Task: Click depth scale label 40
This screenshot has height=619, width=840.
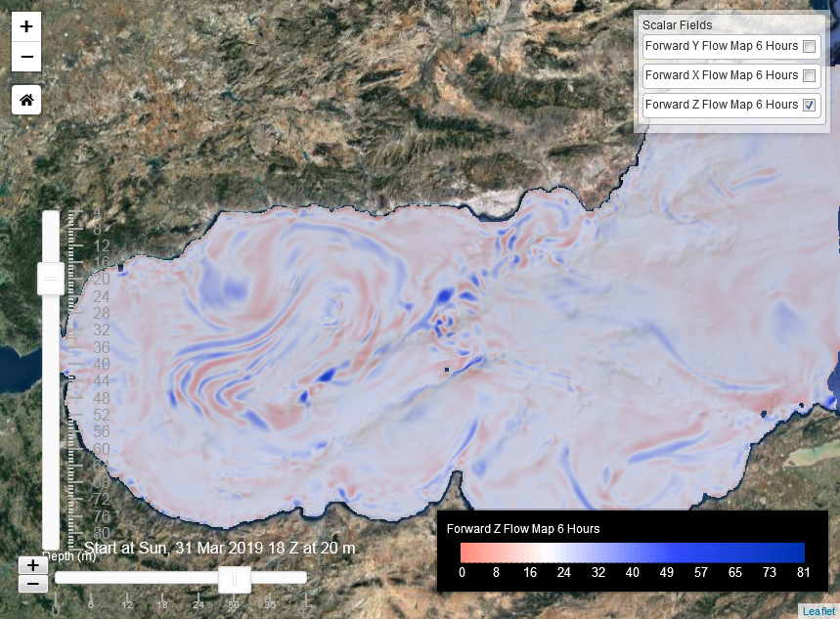Action: tap(102, 364)
